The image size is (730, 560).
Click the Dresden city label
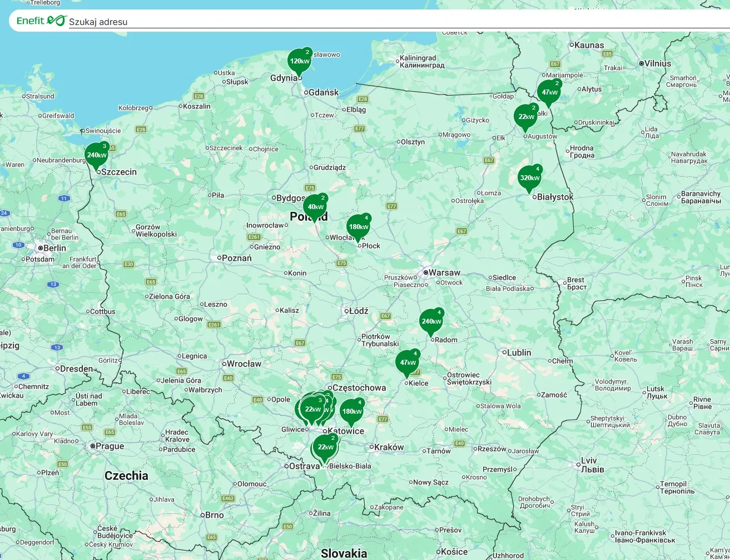click(x=77, y=369)
